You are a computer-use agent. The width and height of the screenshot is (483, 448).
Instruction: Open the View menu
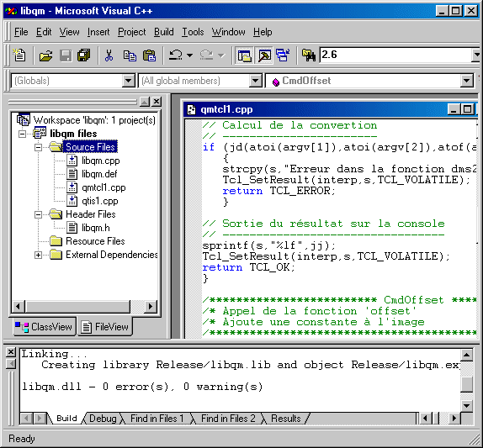[x=69, y=32]
